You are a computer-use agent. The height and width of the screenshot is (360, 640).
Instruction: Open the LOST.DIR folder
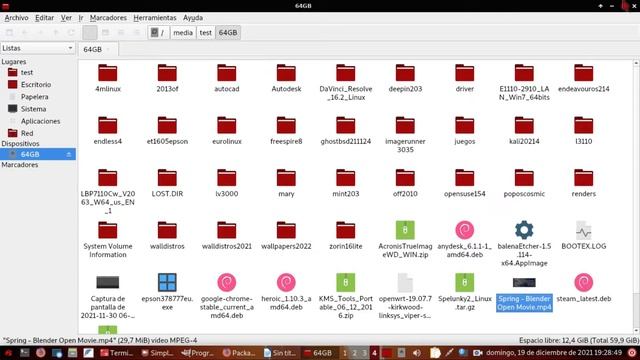pos(167,178)
